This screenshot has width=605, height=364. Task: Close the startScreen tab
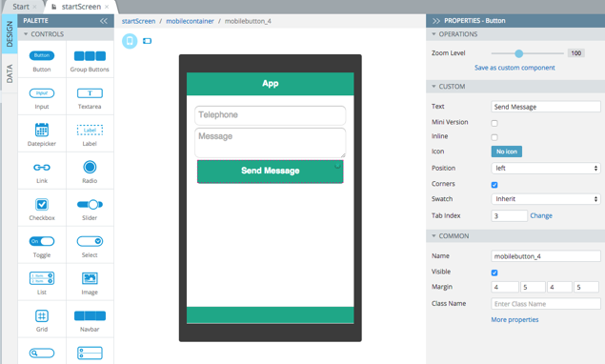(107, 7)
